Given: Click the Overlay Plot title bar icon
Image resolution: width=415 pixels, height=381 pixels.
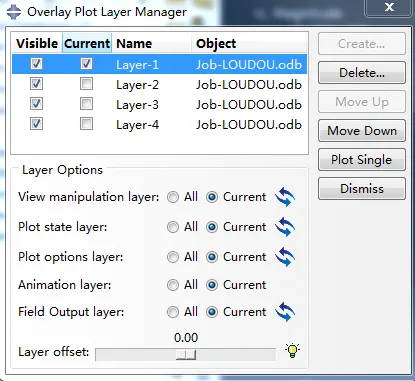Looking at the screenshot, I should click(x=14, y=12).
